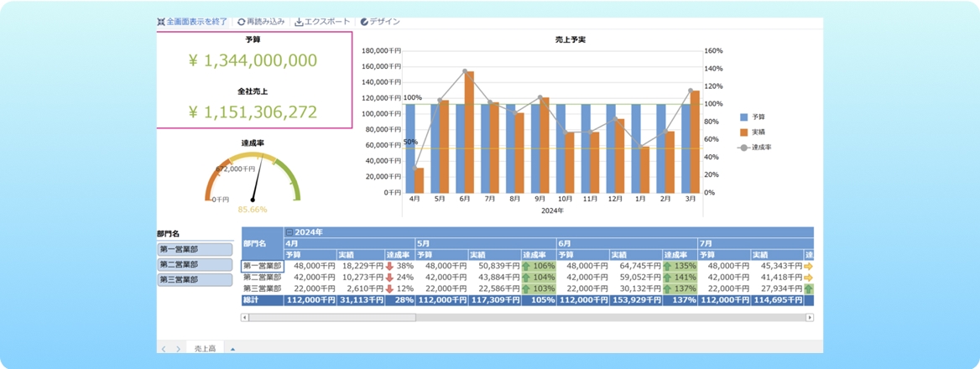Click the 10,273千円 cell
Viewport: 980px width, 369px height.
pos(361,278)
